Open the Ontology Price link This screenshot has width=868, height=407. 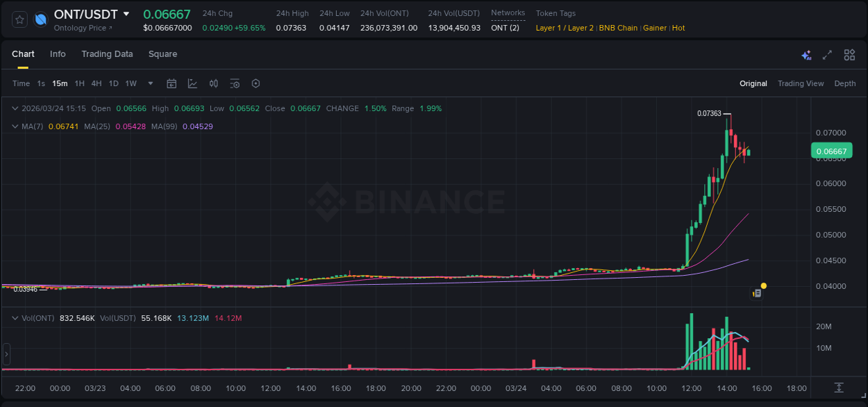[x=82, y=28]
